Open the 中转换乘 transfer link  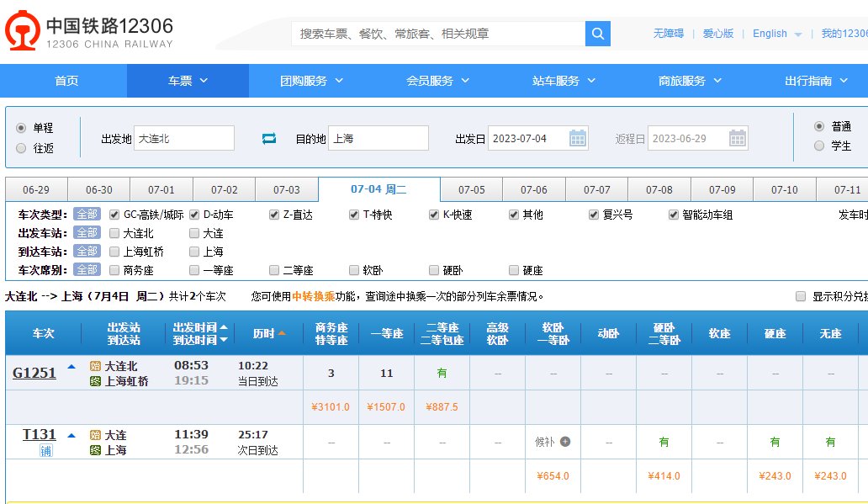click(x=314, y=296)
